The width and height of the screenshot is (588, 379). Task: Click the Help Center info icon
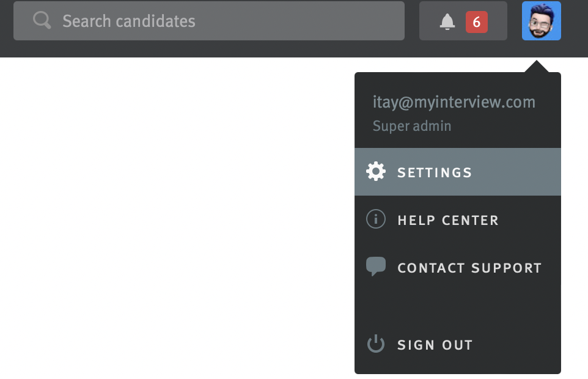click(375, 219)
